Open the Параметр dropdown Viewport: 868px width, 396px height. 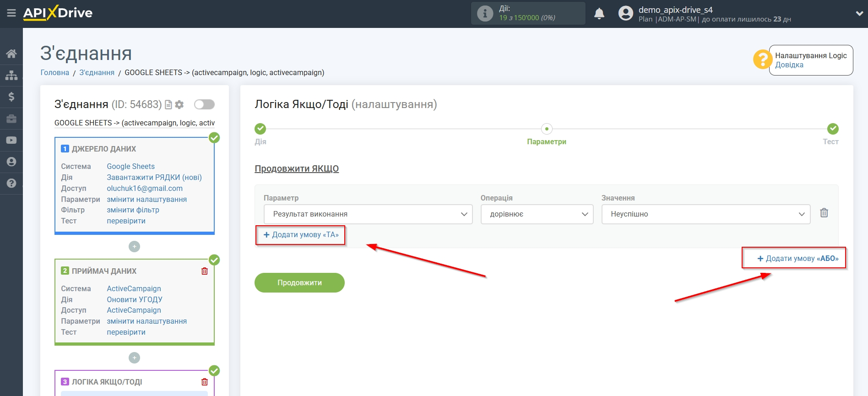point(368,214)
